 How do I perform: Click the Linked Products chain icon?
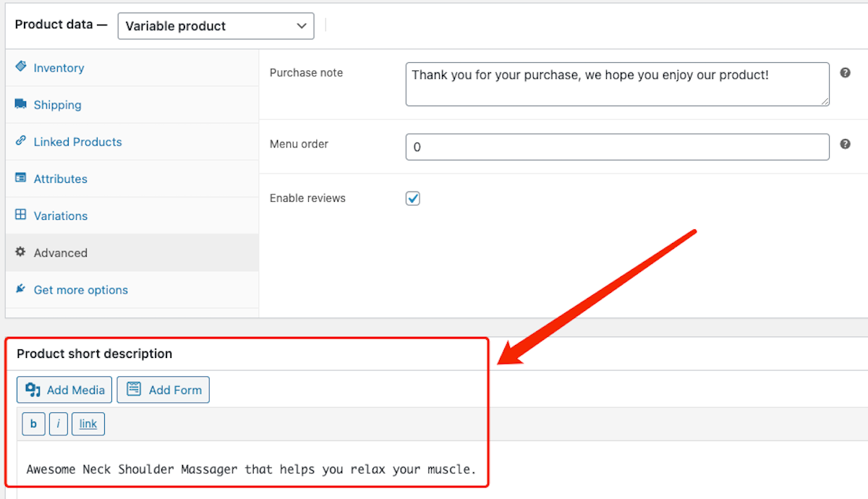pos(20,141)
